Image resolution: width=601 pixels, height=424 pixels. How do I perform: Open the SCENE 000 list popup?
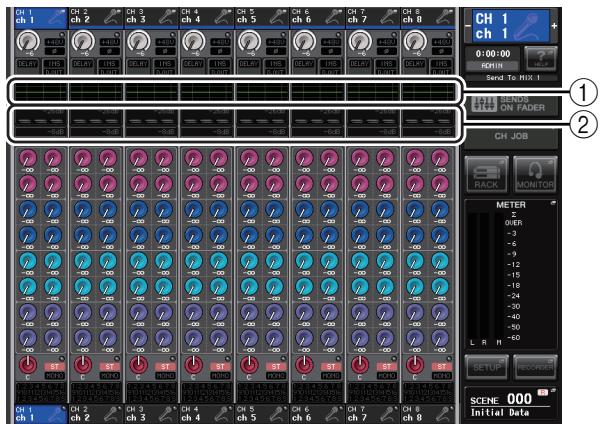(x=511, y=404)
